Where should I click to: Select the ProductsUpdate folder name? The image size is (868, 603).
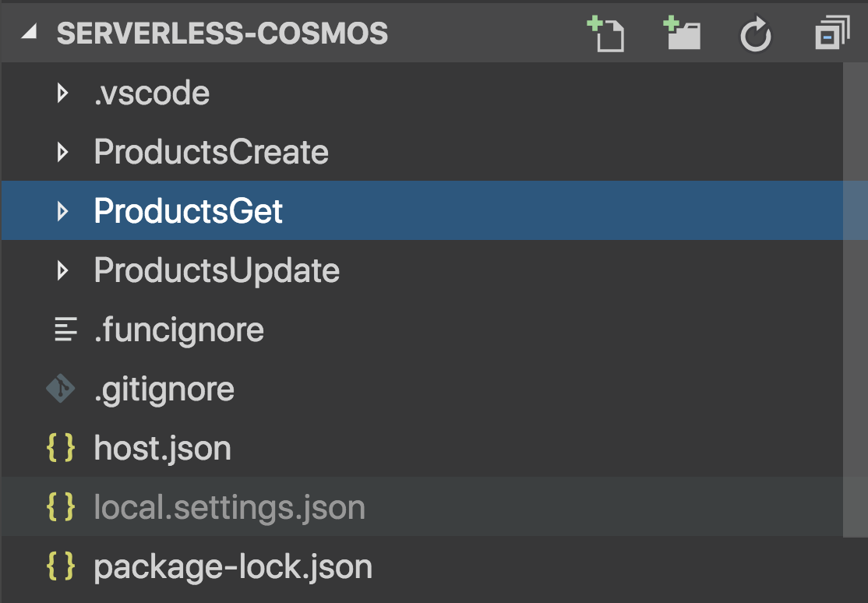[217, 270]
